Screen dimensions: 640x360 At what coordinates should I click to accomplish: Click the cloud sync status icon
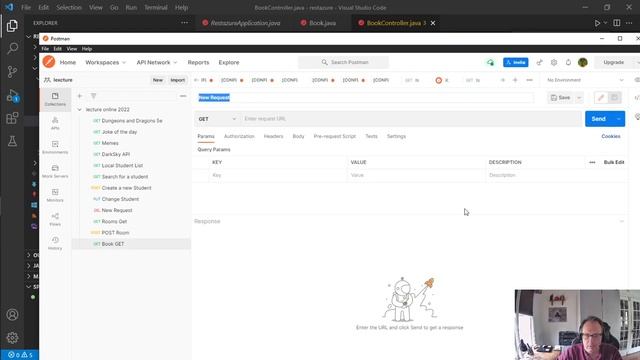tap(490, 62)
